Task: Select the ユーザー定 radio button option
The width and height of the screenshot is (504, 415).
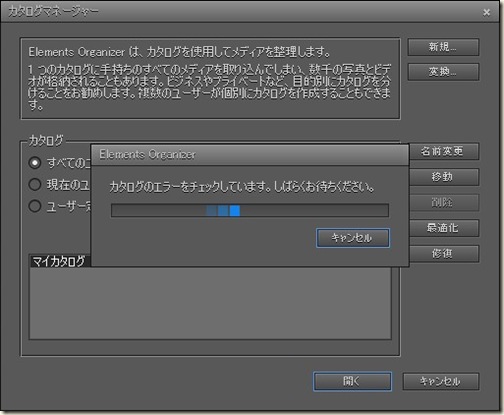Action: pyautogui.click(x=35, y=206)
